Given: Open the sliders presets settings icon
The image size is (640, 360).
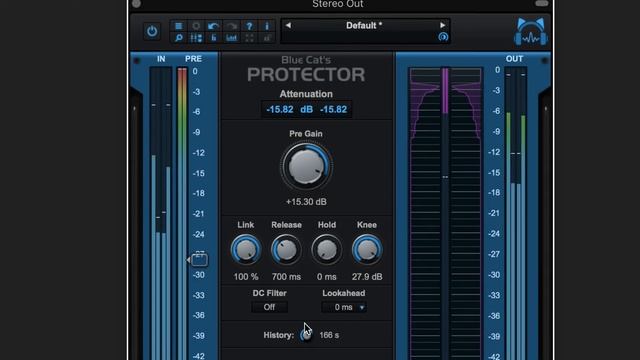Looking at the screenshot, I should (x=196, y=38).
